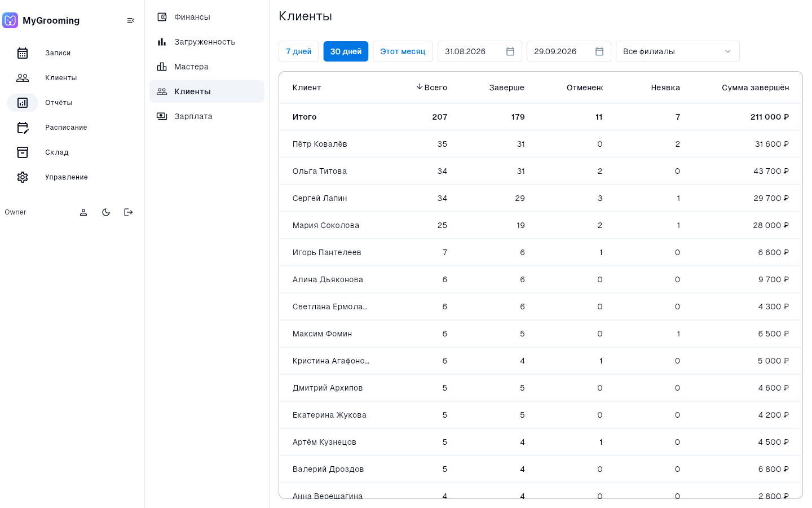Click the start date field 31.08.2026
This screenshot has height=508, width=812.
479,51
